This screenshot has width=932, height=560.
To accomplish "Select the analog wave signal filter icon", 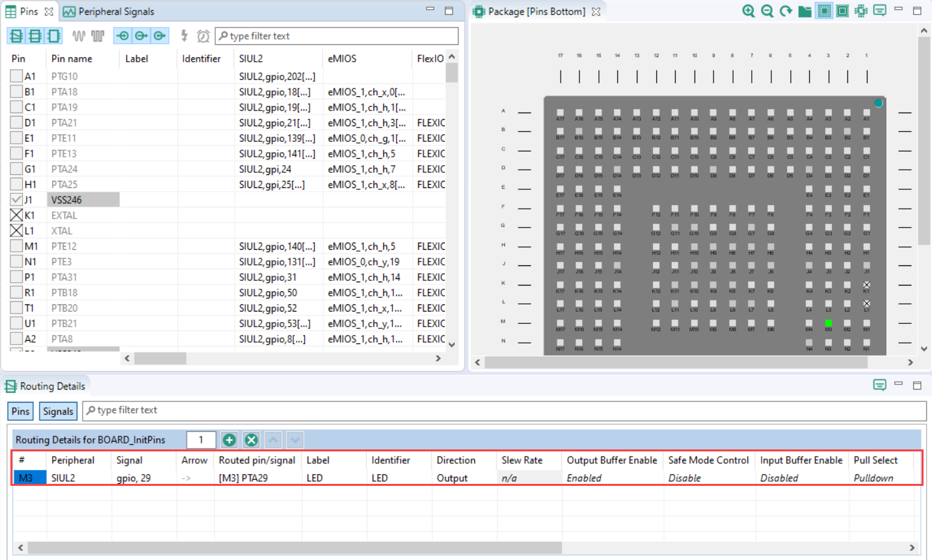I will pyautogui.click(x=77, y=36).
